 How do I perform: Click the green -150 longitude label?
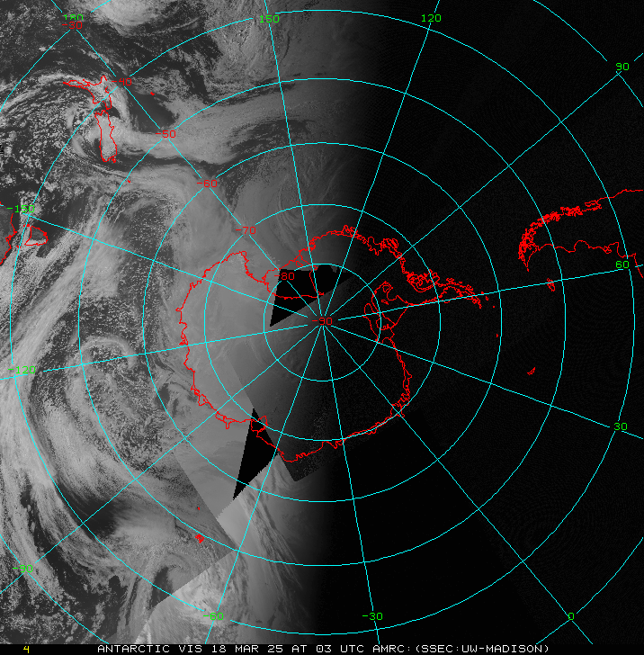[21, 209]
